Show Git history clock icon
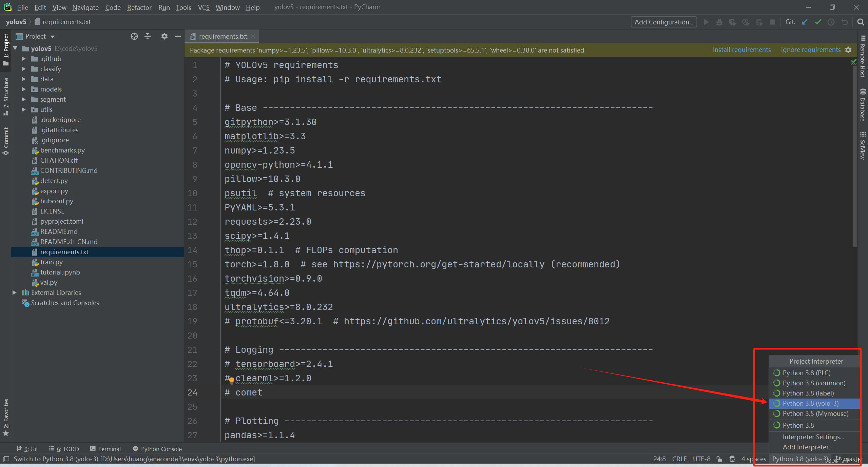The image size is (868, 467). point(831,22)
